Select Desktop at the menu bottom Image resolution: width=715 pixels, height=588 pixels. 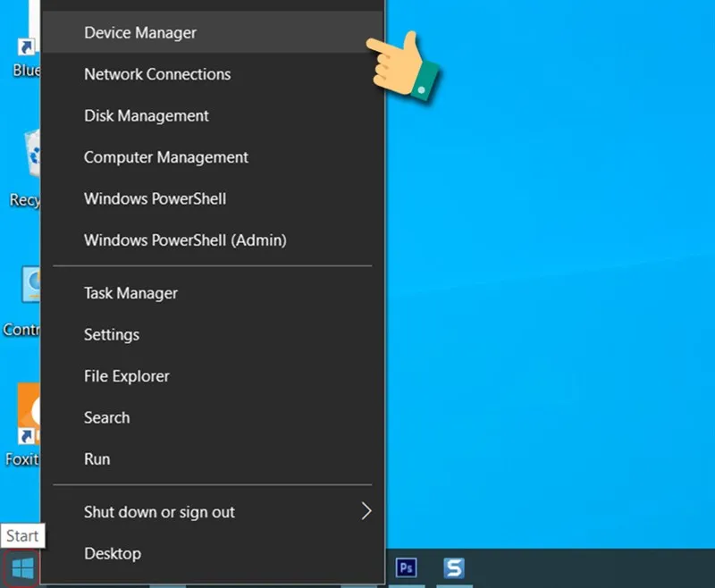tap(113, 553)
